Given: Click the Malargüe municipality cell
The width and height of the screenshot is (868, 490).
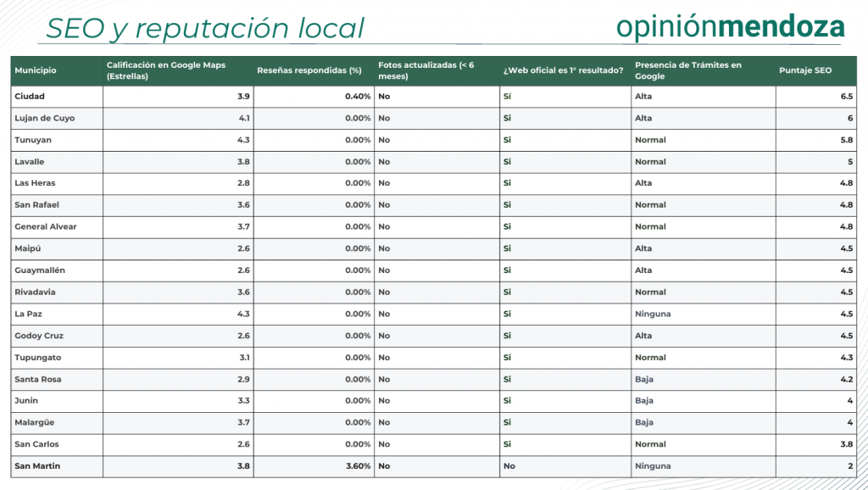Looking at the screenshot, I should 36,422.
